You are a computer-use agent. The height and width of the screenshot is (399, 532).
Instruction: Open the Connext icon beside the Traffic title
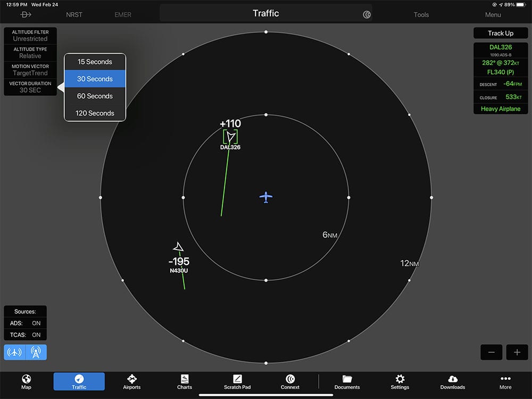pos(367,14)
